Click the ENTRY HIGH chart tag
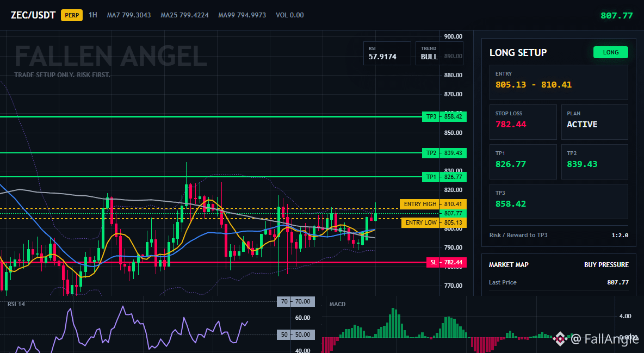 tap(420, 204)
